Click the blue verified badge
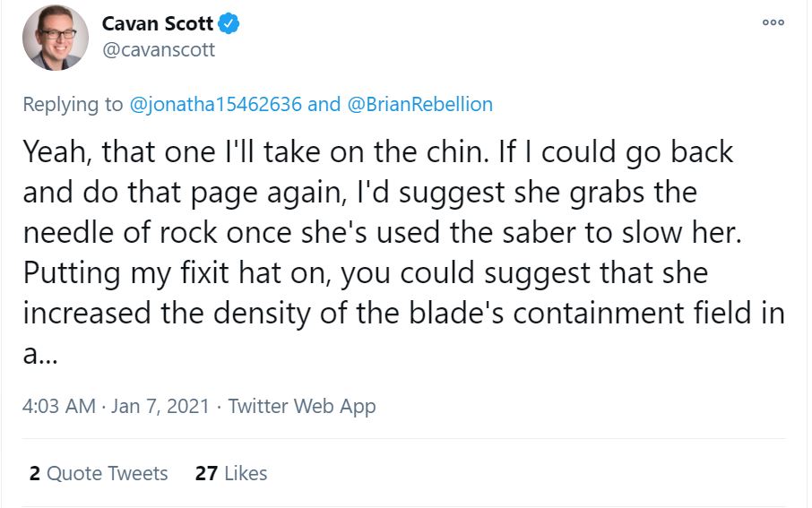Viewport: 812px width, 508px height. coord(229,25)
